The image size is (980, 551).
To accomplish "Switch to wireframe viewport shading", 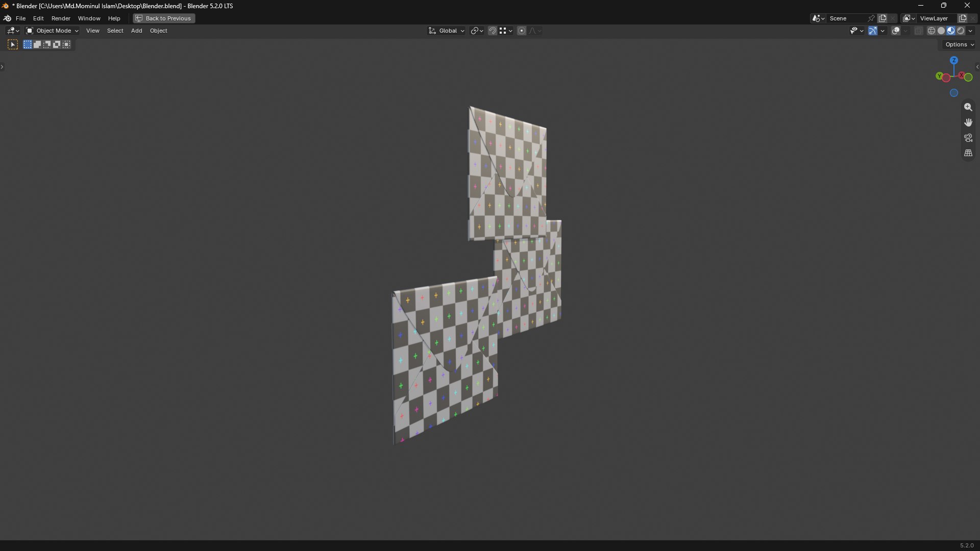I will pyautogui.click(x=932, y=31).
